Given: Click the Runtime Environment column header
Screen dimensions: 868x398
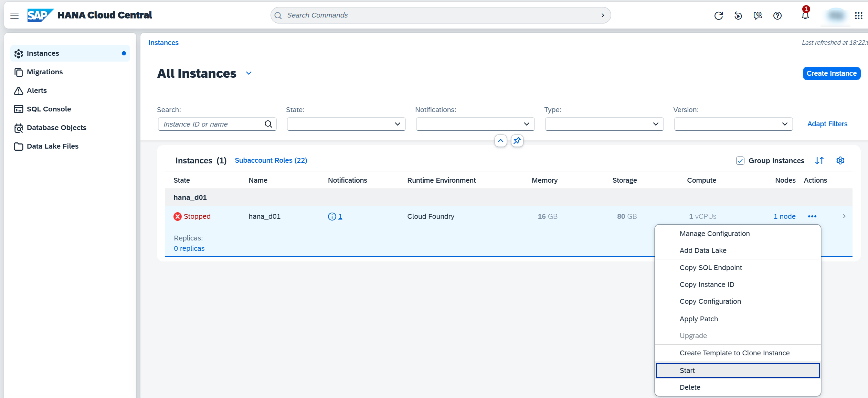Looking at the screenshot, I should click(x=442, y=180).
